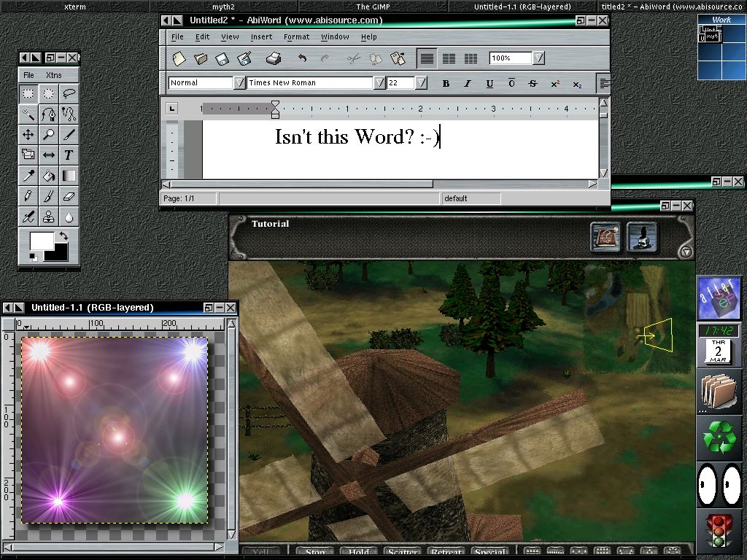
Task: Click the Hold command button
Action: point(358,552)
